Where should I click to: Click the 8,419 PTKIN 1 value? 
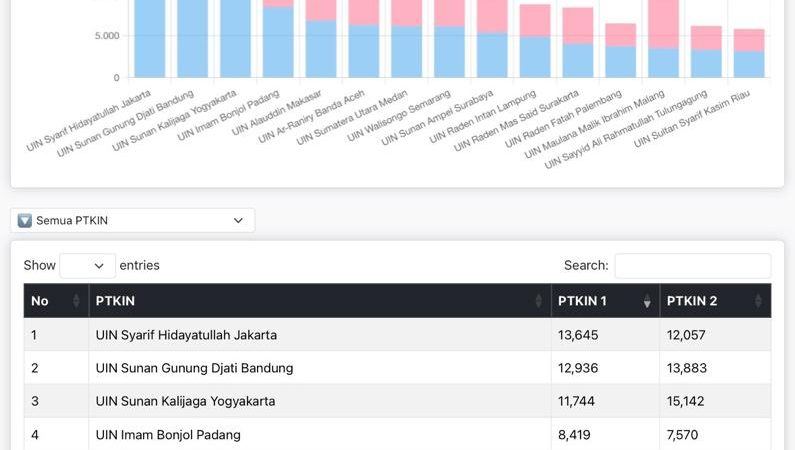[574, 435]
